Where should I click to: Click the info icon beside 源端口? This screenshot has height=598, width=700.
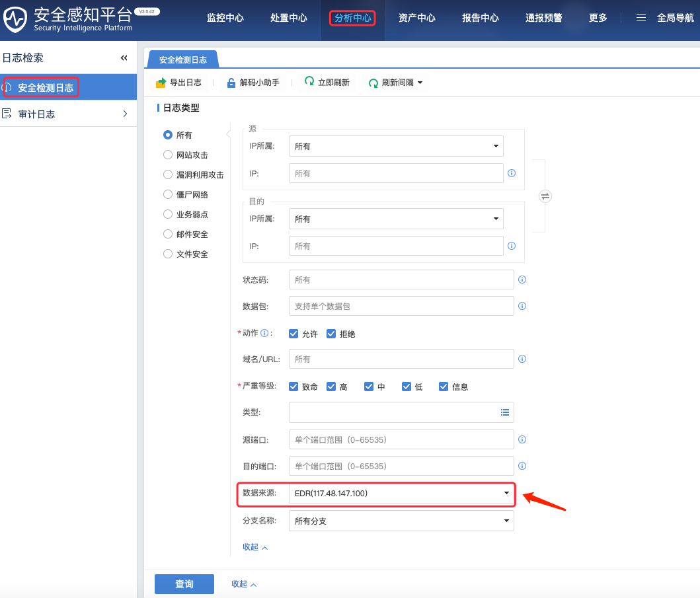[x=522, y=439]
